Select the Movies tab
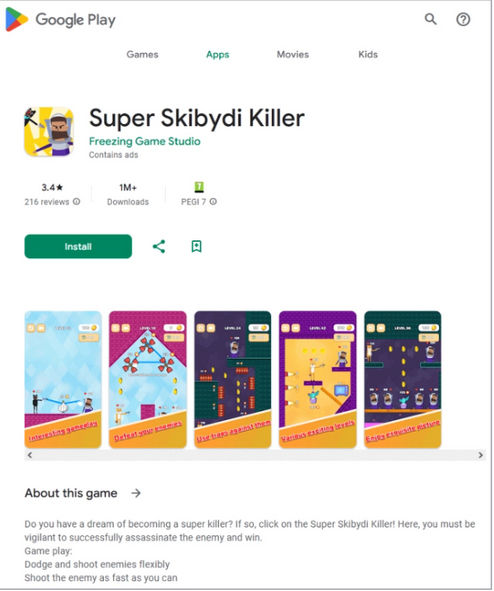Screen dimensions: 494x591 pyautogui.click(x=292, y=54)
